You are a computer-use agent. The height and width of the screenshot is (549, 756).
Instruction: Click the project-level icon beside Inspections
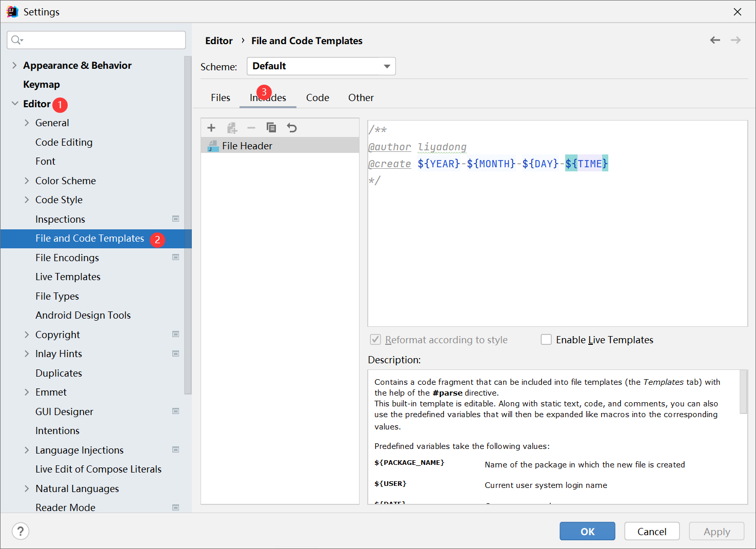176,219
